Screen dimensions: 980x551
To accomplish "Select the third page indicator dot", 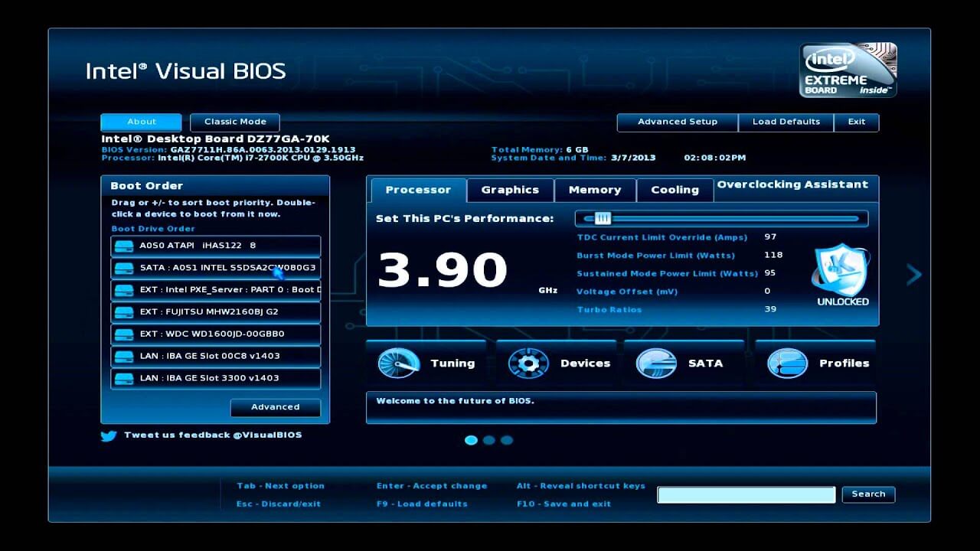I will [506, 440].
